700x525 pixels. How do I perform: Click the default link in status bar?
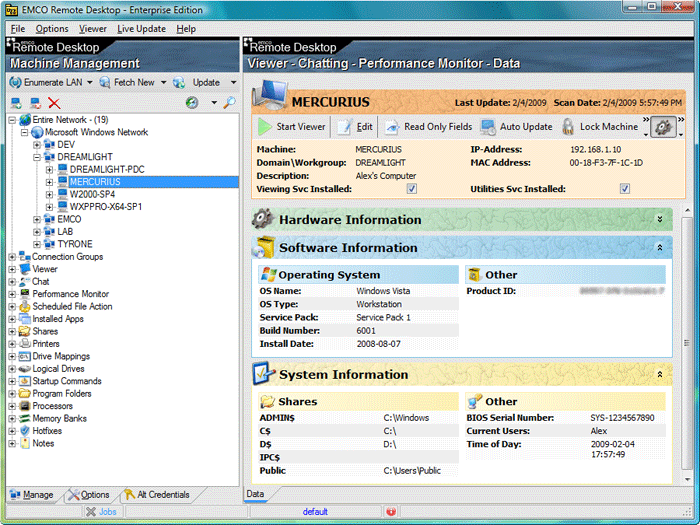click(315, 512)
